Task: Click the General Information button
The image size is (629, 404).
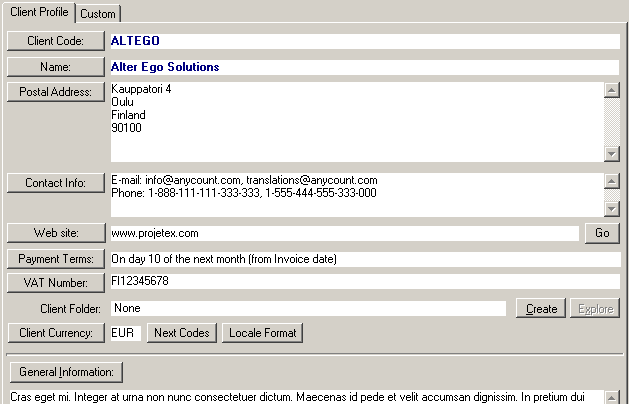Action: 65,373
